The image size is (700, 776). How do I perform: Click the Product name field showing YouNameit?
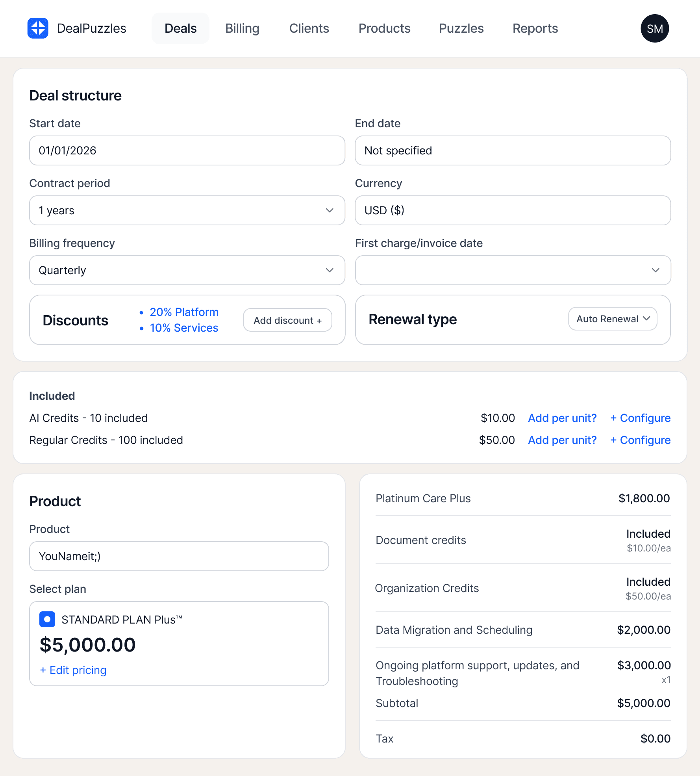coord(179,556)
